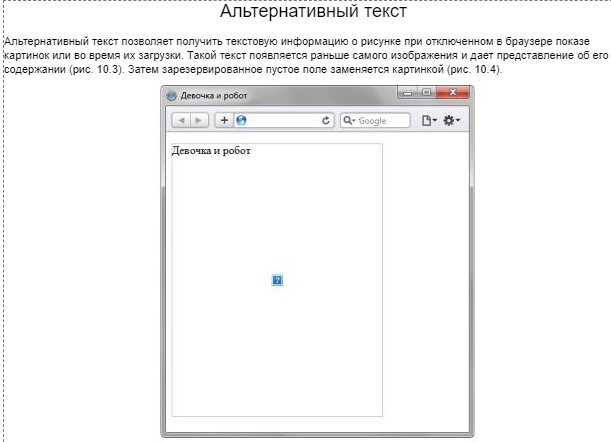Click the browser Back arrow button

pos(181,120)
